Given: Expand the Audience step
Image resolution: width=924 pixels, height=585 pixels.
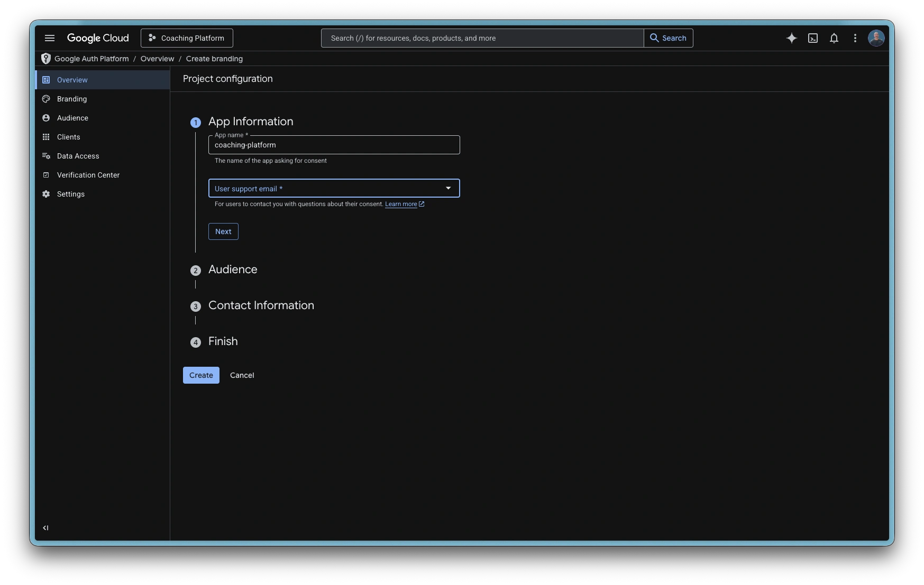Looking at the screenshot, I should [233, 270].
